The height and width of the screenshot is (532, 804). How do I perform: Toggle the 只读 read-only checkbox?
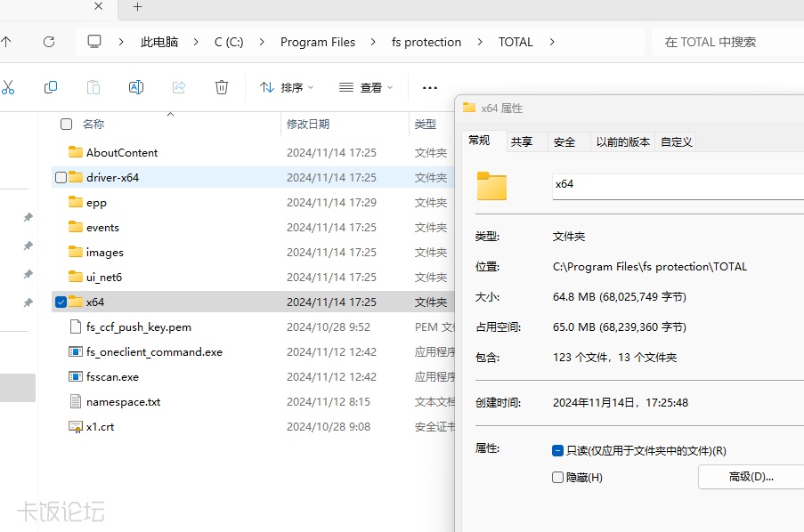(558, 450)
